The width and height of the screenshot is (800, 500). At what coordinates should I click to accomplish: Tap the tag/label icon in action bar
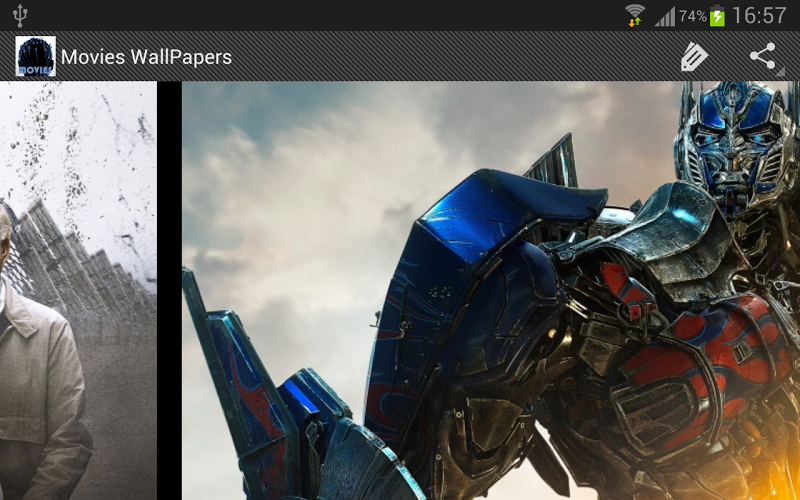point(694,56)
